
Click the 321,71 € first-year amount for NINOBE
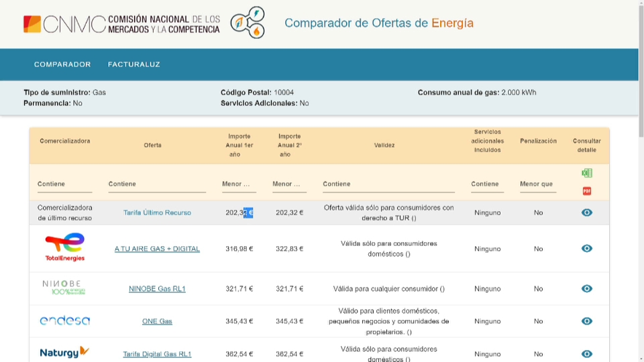[239, 289]
